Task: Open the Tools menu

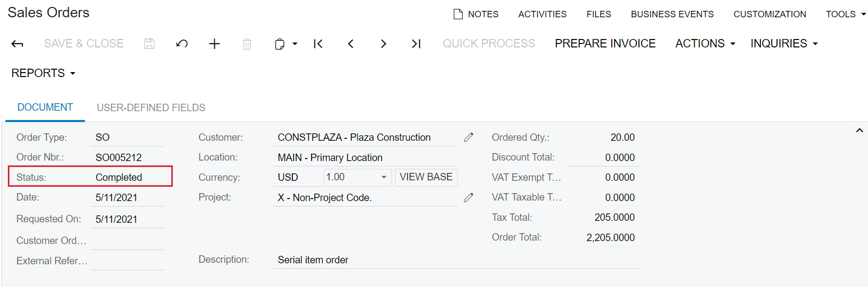Action: (x=845, y=14)
